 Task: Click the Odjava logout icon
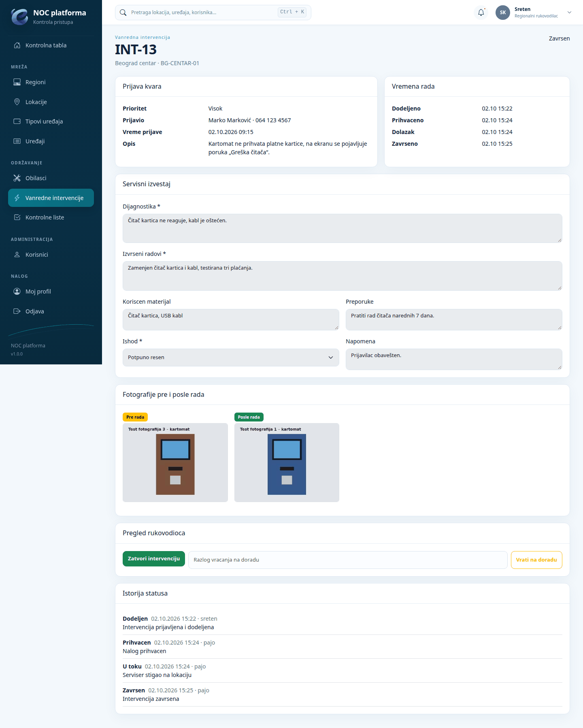[17, 311]
